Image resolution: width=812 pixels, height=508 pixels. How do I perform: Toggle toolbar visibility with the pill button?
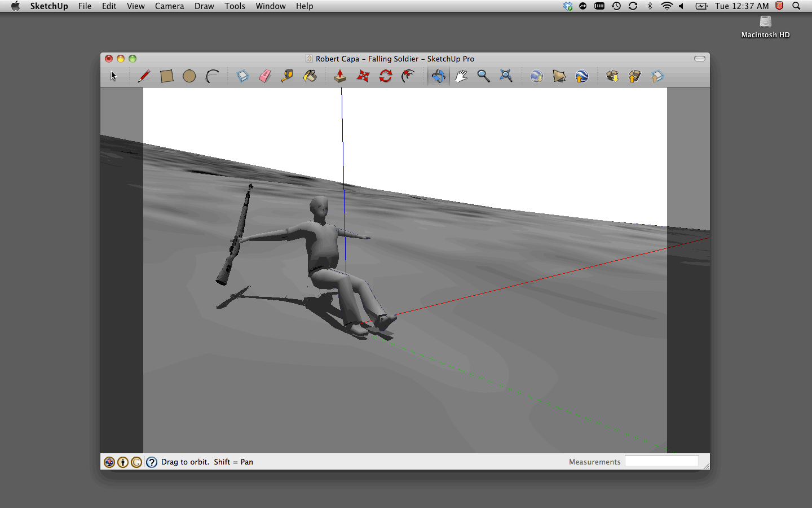(700, 59)
